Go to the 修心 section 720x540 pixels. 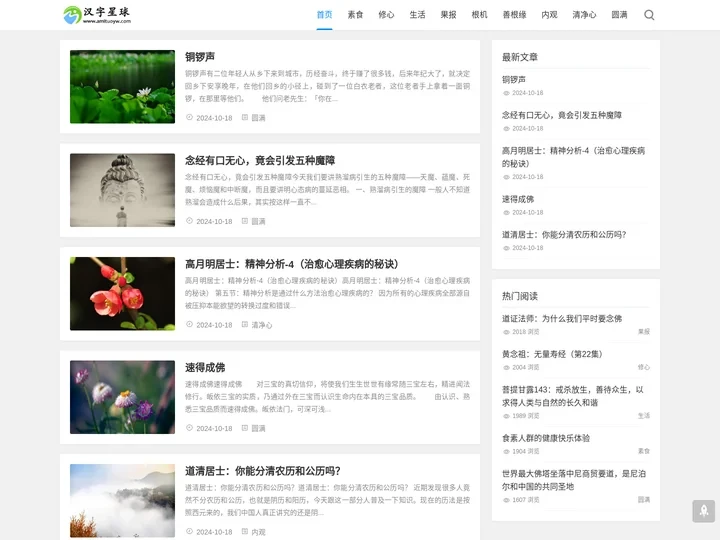pyautogui.click(x=386, y=15)
